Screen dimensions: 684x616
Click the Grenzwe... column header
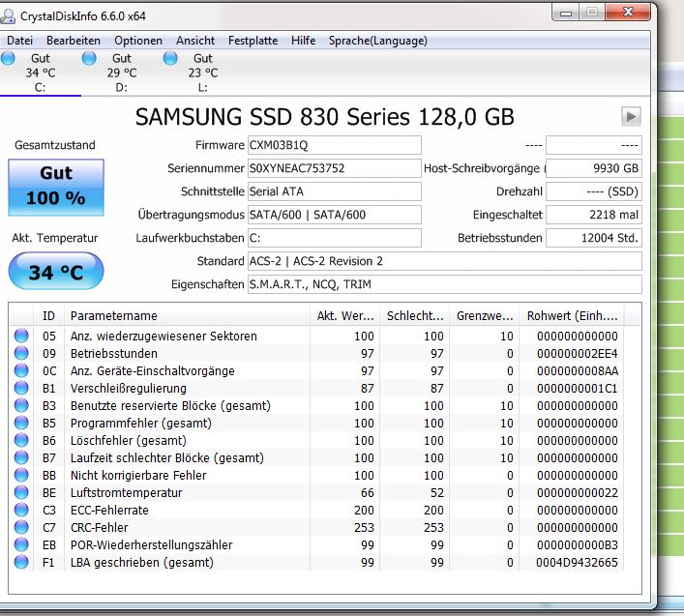pyautogui.click(x=484, y=315)
